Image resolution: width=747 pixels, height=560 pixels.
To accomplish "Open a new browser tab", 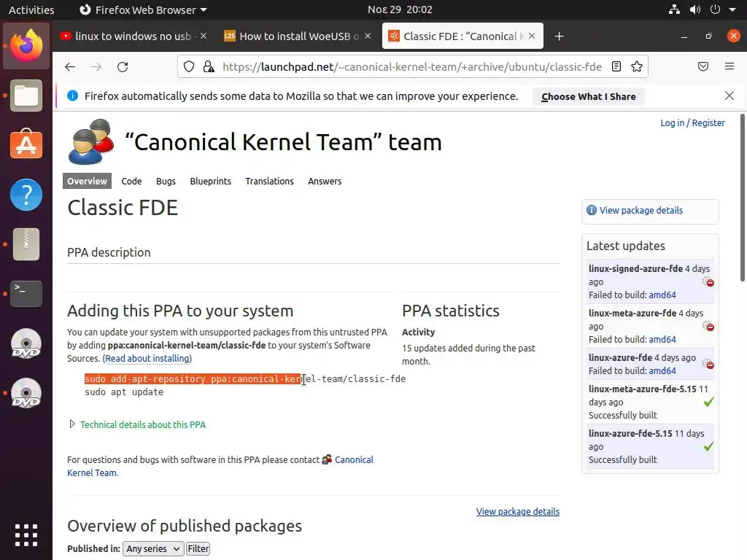I will click(559, 36).
